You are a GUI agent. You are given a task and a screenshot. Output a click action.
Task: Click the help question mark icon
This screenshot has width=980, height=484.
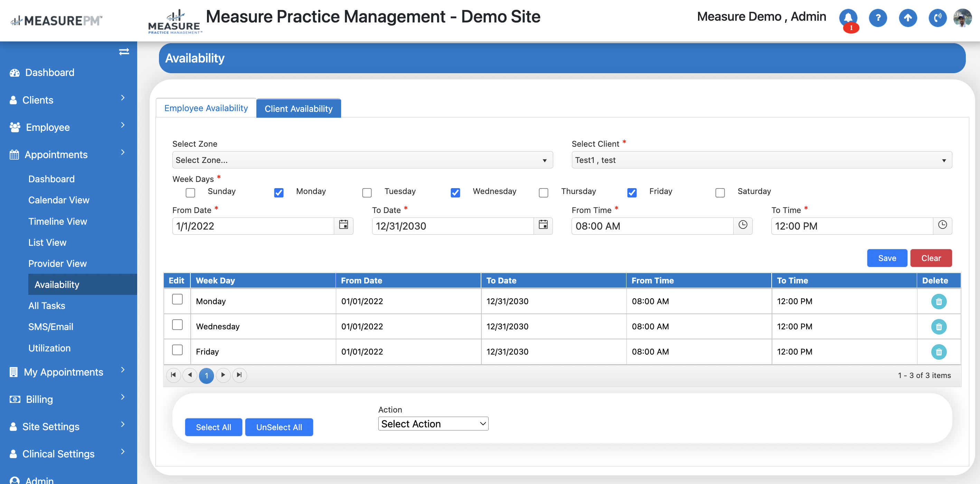pos(878,18)
